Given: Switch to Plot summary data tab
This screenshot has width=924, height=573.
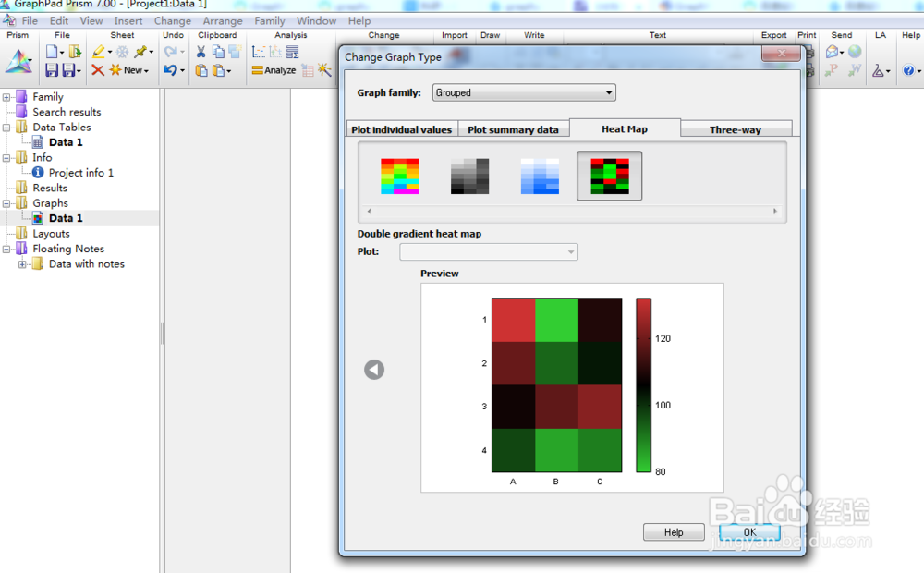Looking at the screenshot, I should pos(513,129).
